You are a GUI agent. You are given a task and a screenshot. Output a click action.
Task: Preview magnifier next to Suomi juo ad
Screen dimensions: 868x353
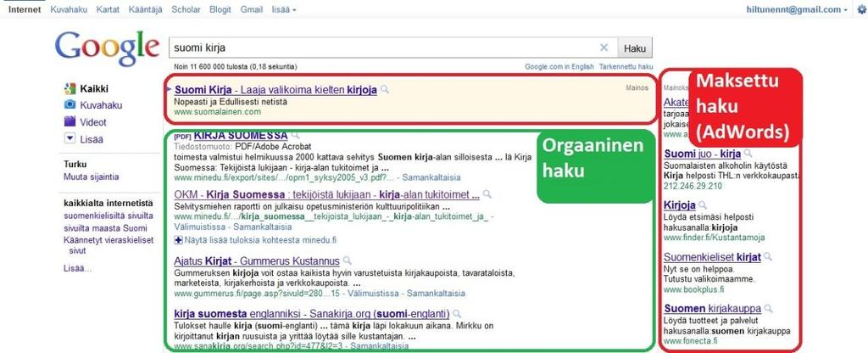click(x=748, y=154)
